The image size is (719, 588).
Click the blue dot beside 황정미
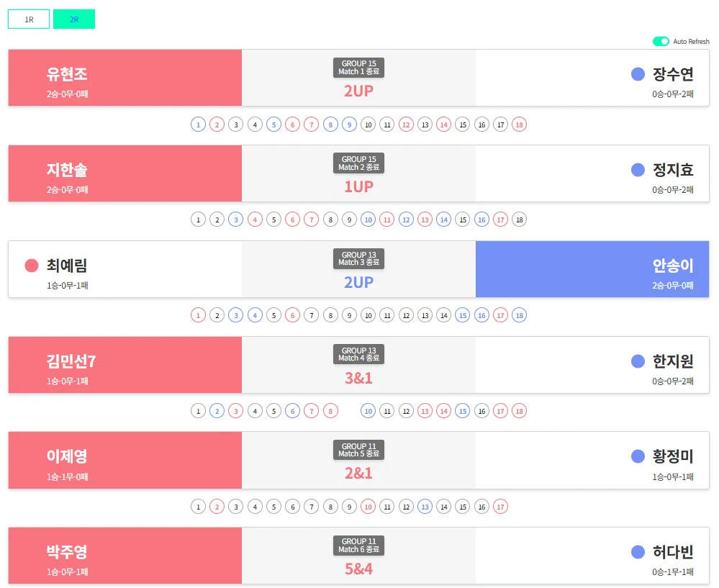click(x=637, y=456)
